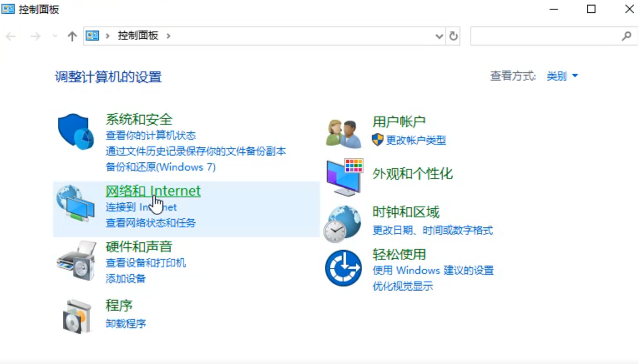Open the Ease of Access icon
The width and height of the screenshot is (638, 364).
(x=343, y=268)
